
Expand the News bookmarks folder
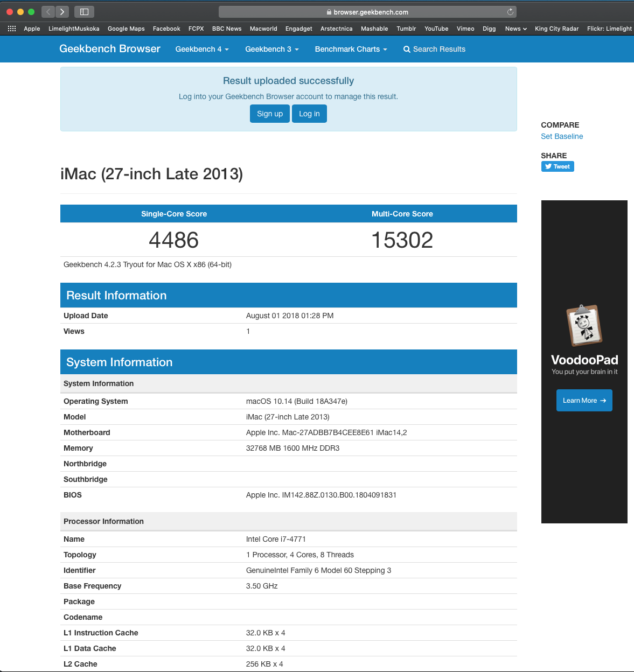pos(515,29)
